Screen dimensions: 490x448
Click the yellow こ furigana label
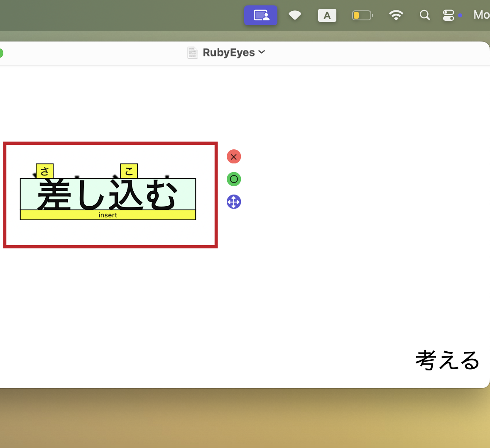129,171
